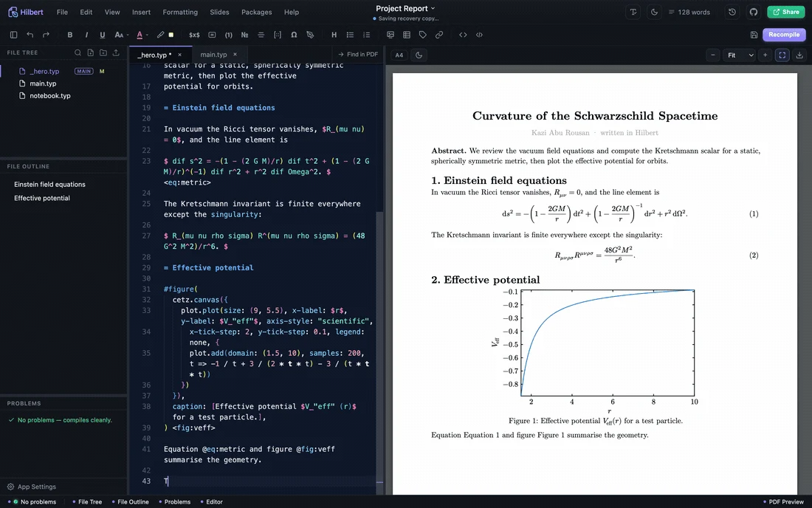The width and height of the screenshot is (812, 508).
Task: Toggle bold formatting in the toolbar
Action: 70,35
